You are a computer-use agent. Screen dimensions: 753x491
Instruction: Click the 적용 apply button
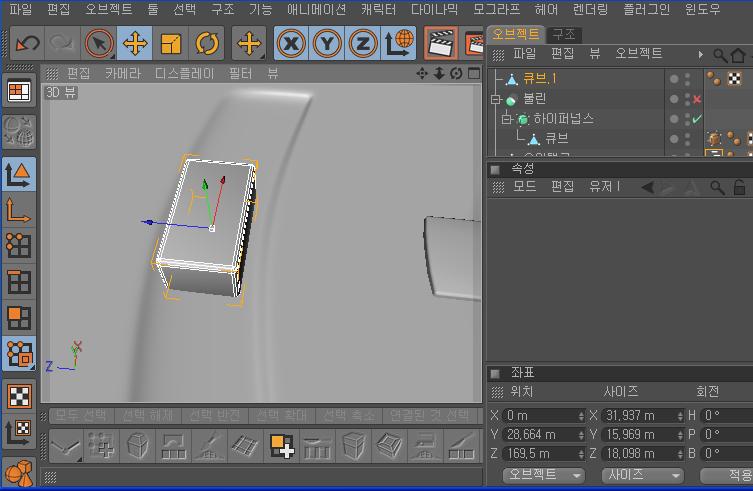pos(727,475)
